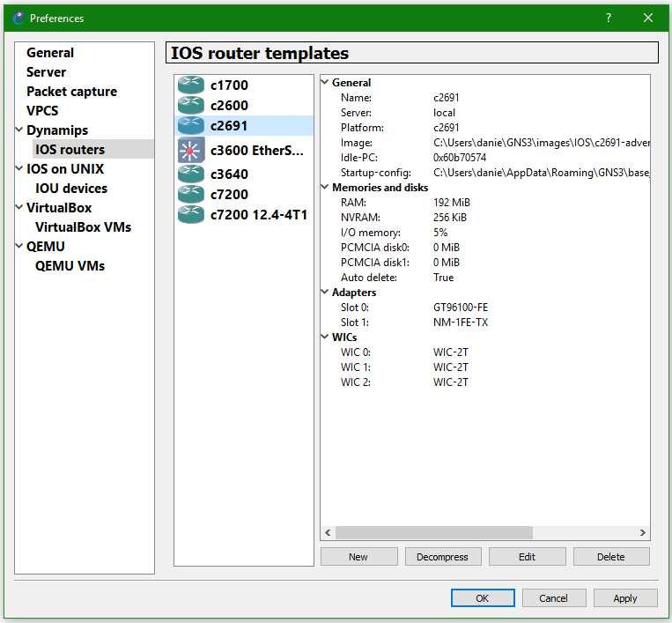
Task: Open Packet capture preferences
Action: point(71,92)
